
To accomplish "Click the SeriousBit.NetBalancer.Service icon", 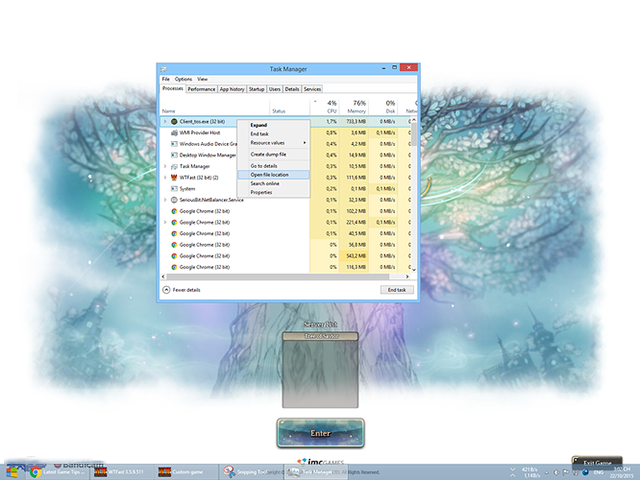I will 173,200.
